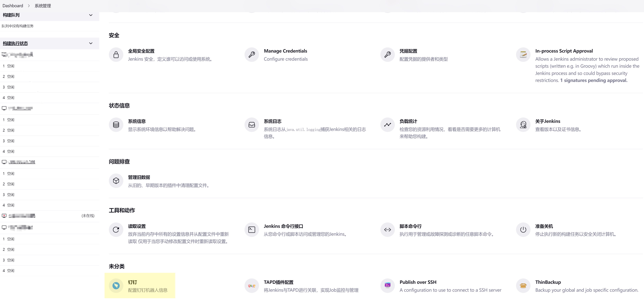The height and width of the screenshot is (302, 644).
Task: Click the 状态信息 section heading
Action: [x=119, y=106]
